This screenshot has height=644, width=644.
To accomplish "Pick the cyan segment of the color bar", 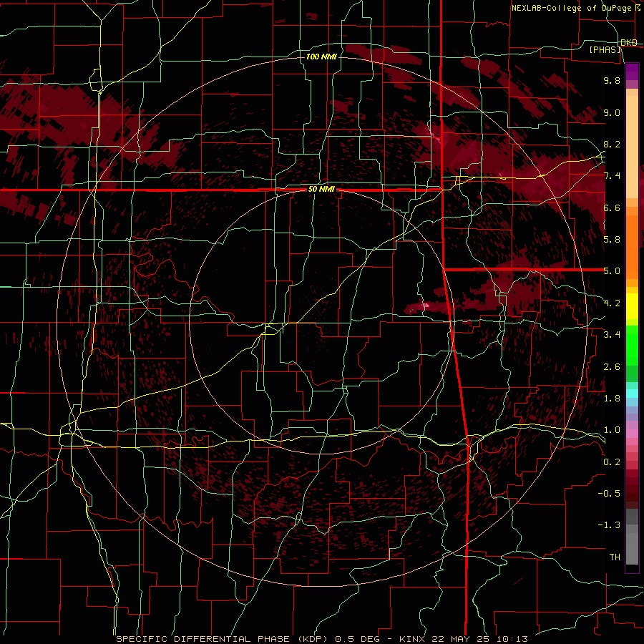I will pos(632,394).
